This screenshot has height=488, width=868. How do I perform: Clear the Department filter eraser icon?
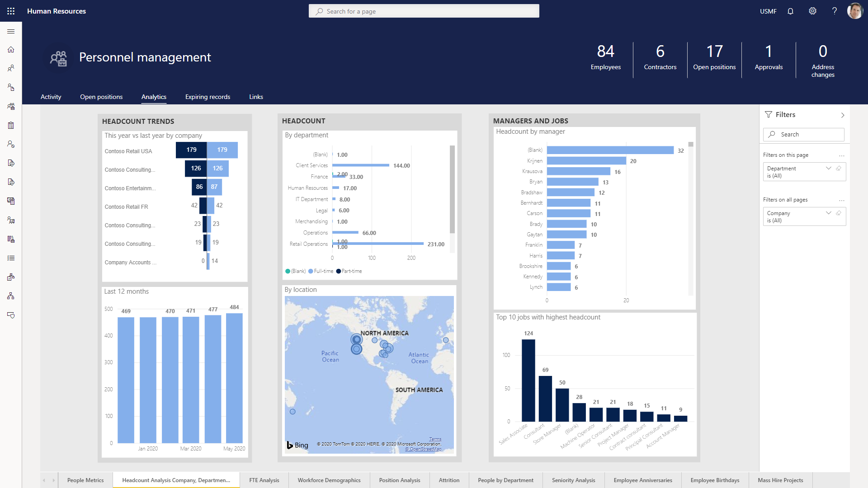click(839, 168)
